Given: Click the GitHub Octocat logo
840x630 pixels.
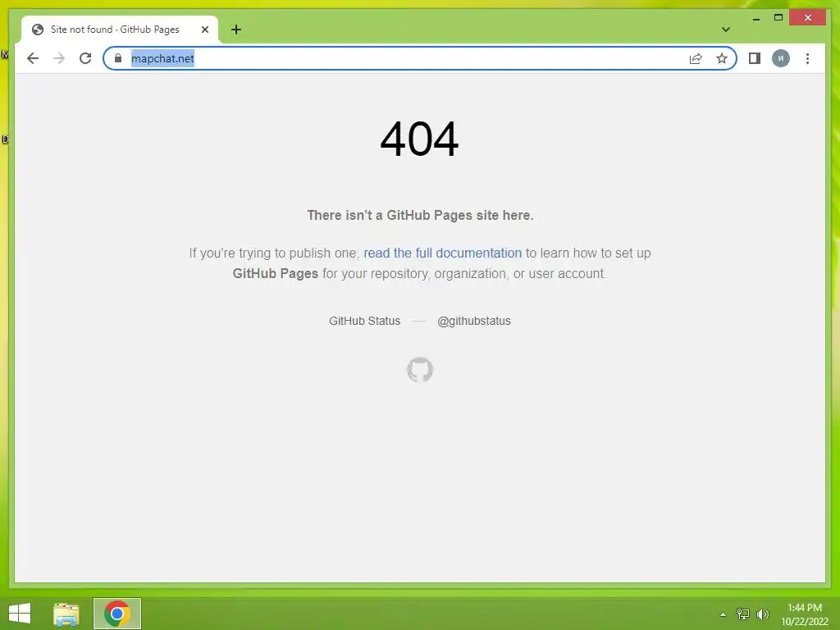Looking at the screenshot, I should click(x=419, y=370).
